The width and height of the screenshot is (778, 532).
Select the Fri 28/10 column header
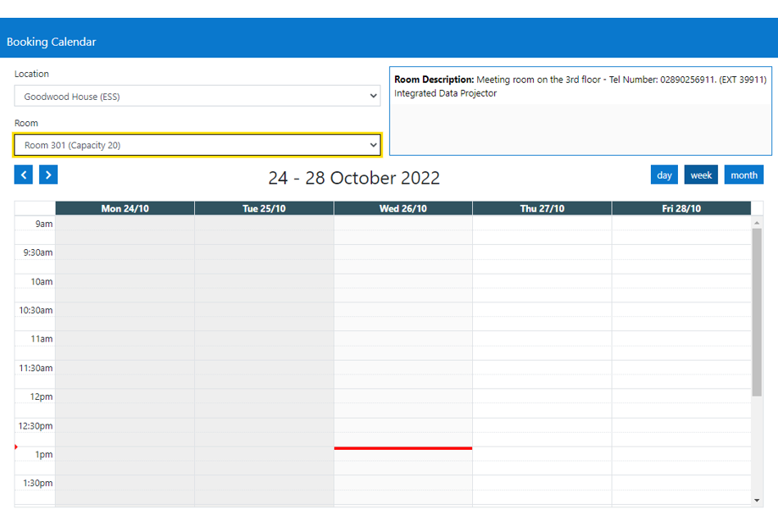click(681, 208)
